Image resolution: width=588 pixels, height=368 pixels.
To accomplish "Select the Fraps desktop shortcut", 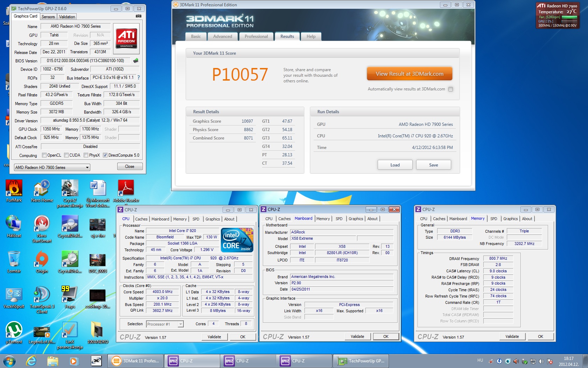I will (x=70, y=297).
